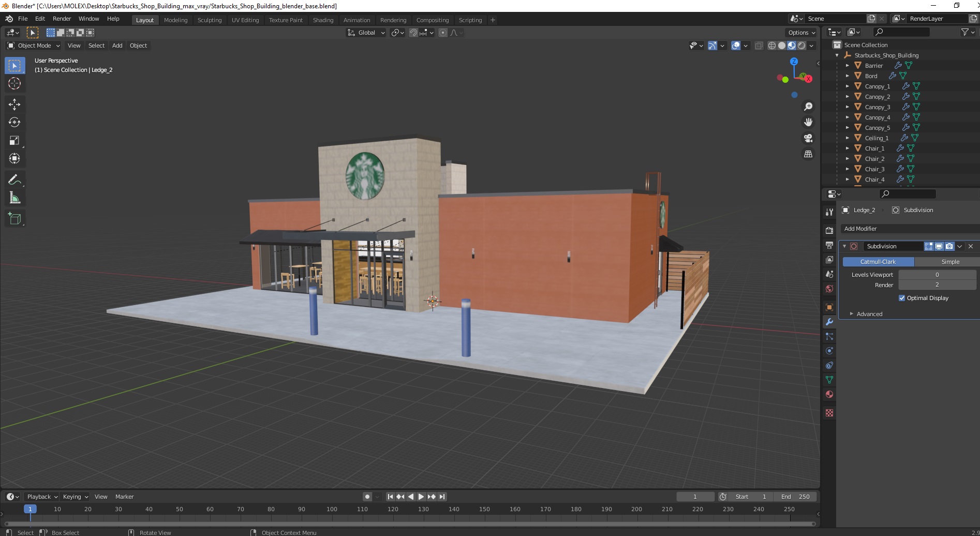Open the Material properties tab
This screenshot has height=536, width=980.
(829, 394)
